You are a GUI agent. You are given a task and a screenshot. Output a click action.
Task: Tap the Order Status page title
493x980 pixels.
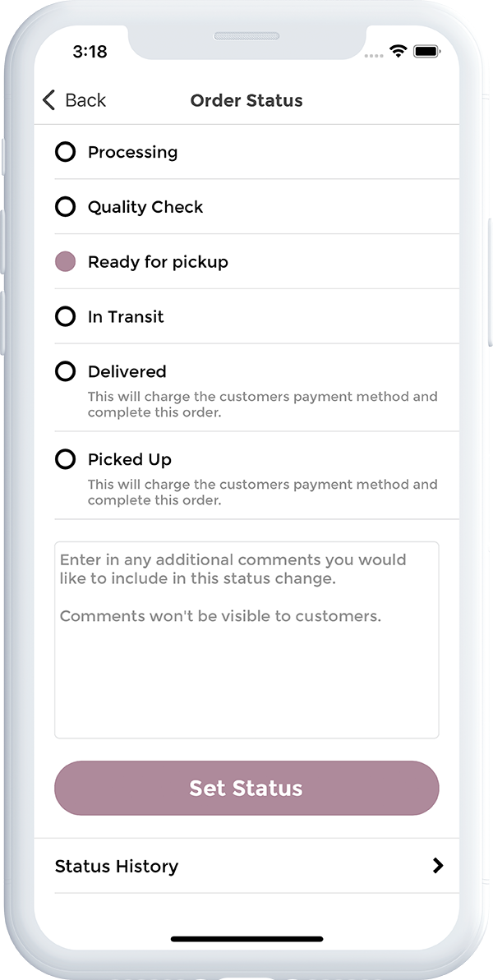tap(246, 100)
